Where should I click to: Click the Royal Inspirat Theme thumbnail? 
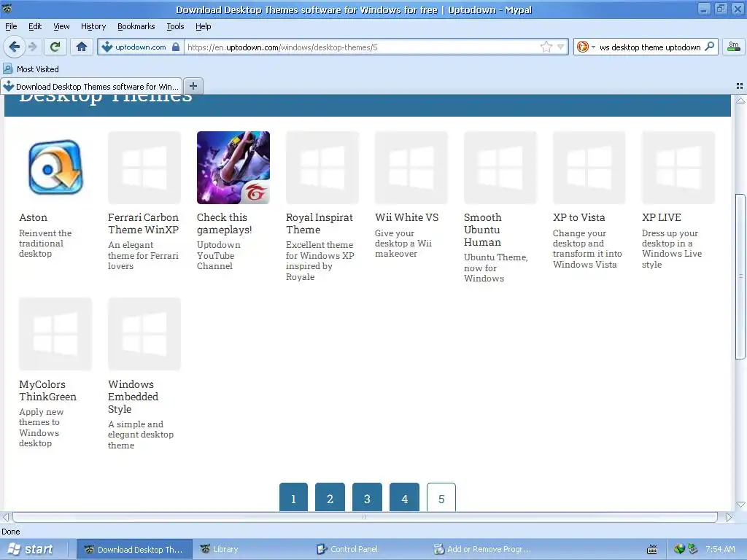click(x=322, y=168)
